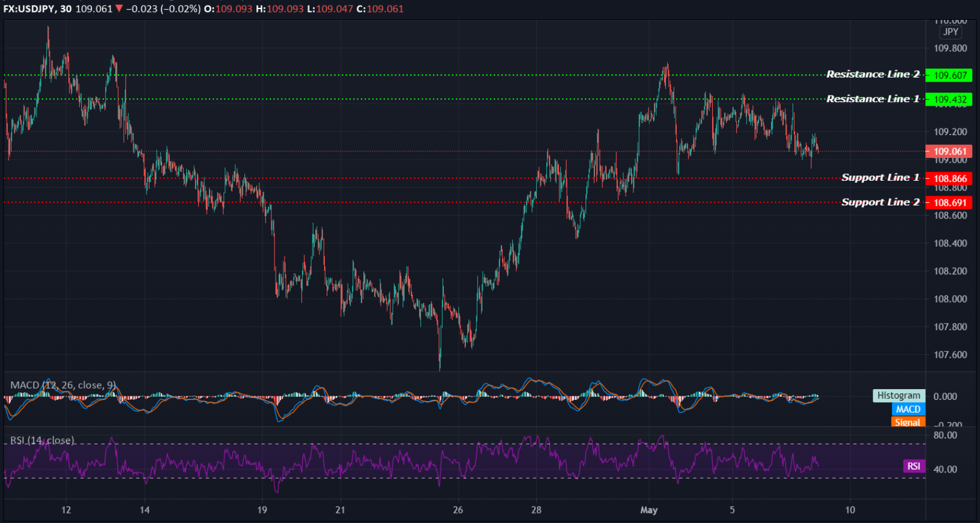The width and height of the screenshot is (980, 523).
Task: Click the 108.200 price axis value
Action: [950, 271]
